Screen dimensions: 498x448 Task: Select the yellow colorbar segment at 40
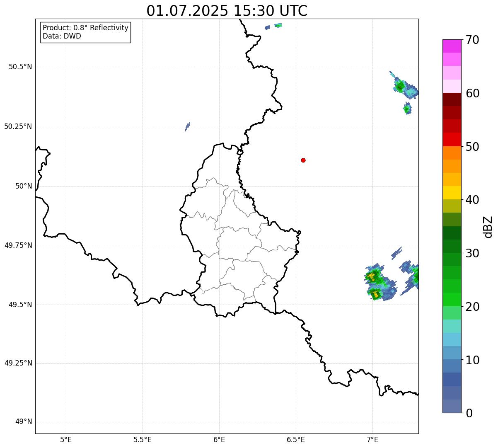(452, 193)
